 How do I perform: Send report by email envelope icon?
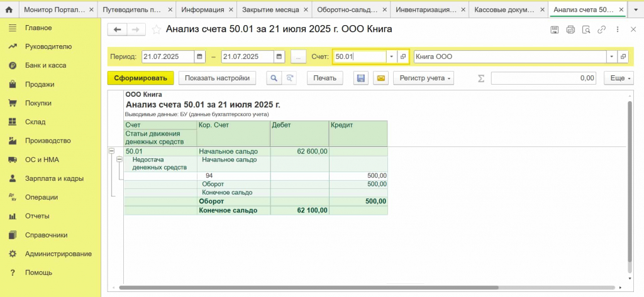tap(380, 78)
